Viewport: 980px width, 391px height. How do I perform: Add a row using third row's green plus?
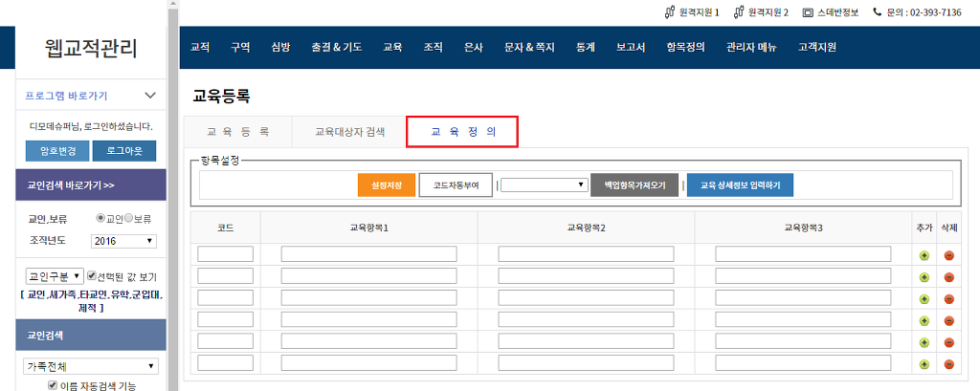point(924,299)
